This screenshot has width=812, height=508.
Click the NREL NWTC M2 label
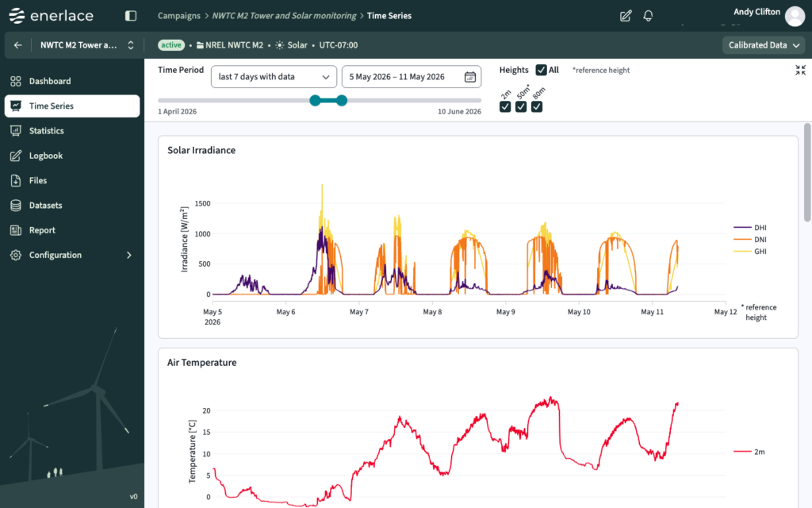tap(234, 45)
